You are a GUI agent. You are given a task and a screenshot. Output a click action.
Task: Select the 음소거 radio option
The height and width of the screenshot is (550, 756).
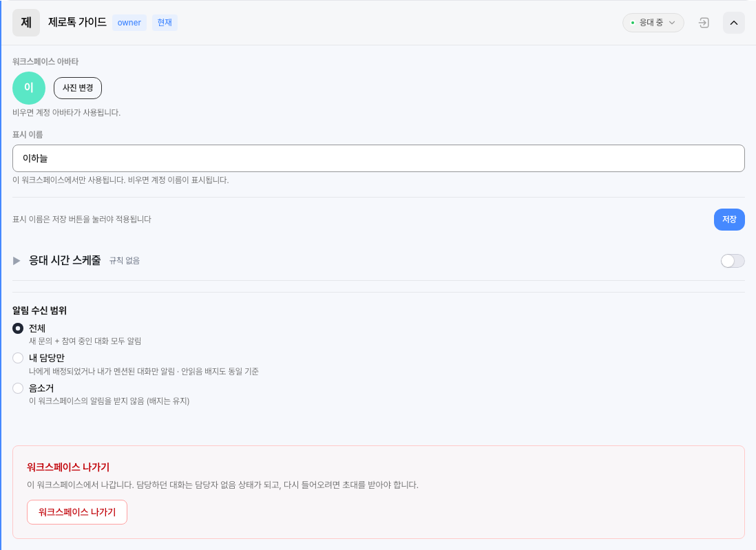click(x=18, y=388)
